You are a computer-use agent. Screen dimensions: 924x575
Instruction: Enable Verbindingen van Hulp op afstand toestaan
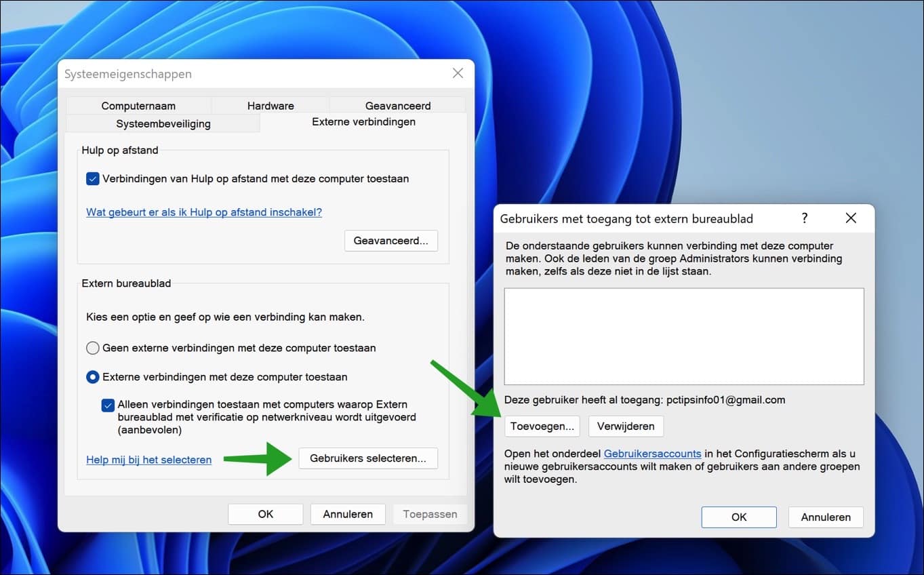pyautogui.click(x=93, y=178)
